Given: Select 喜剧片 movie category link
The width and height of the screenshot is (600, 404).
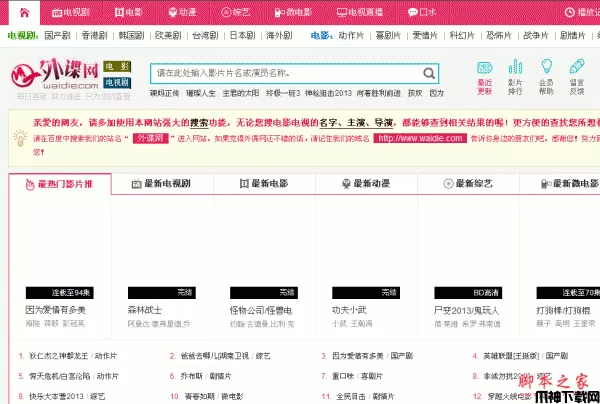Looking at the screenshot, I should pos(388,36).
